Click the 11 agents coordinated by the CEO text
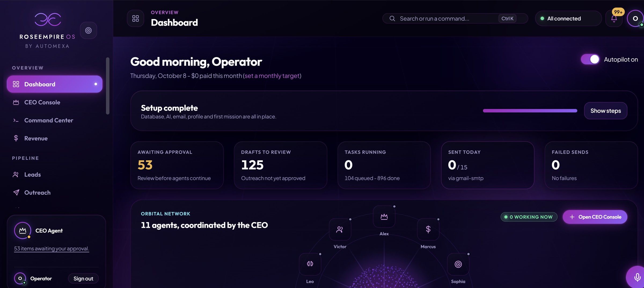This screenshot has width=644, height=288. pyautogui.click(x=204, y=225)
